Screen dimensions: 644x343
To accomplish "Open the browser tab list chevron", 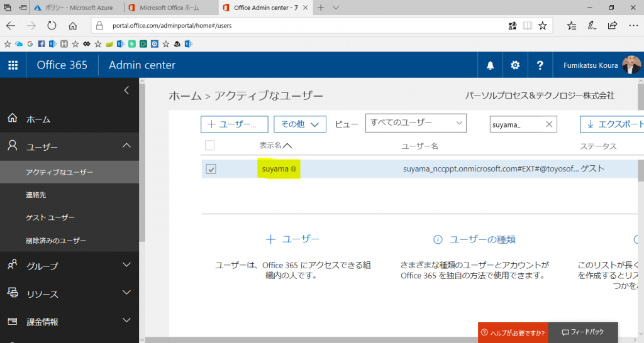I will point(336,8).
